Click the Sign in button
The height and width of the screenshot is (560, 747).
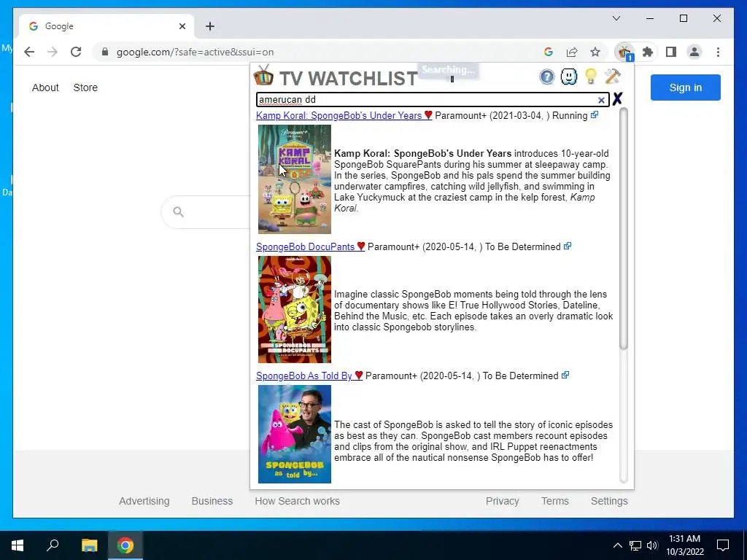point(686,87)
